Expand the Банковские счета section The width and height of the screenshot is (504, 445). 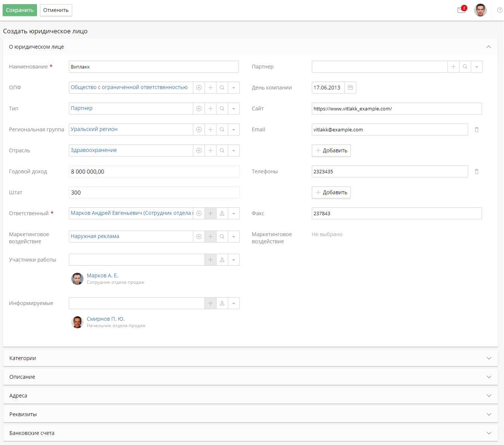[489, 433]
